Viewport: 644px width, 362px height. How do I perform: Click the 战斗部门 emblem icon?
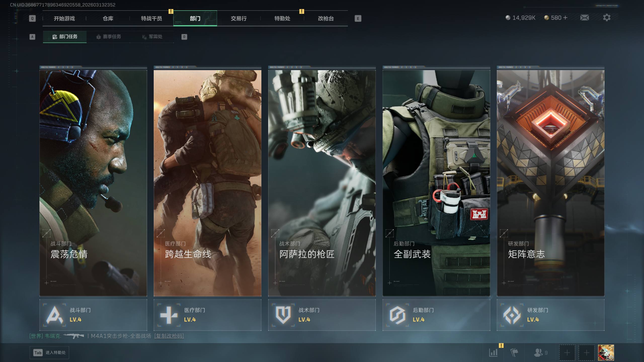click(55, 315)
